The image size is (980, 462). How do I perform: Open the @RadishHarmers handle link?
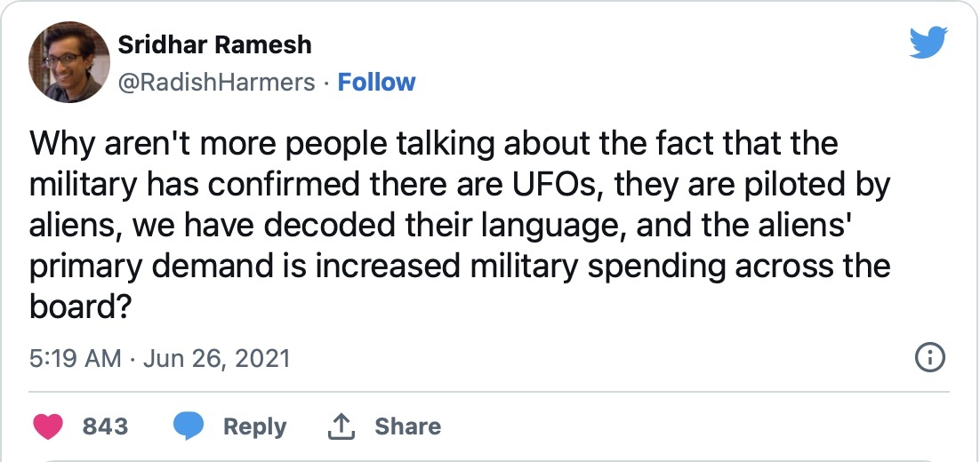[x=216, y=83]
